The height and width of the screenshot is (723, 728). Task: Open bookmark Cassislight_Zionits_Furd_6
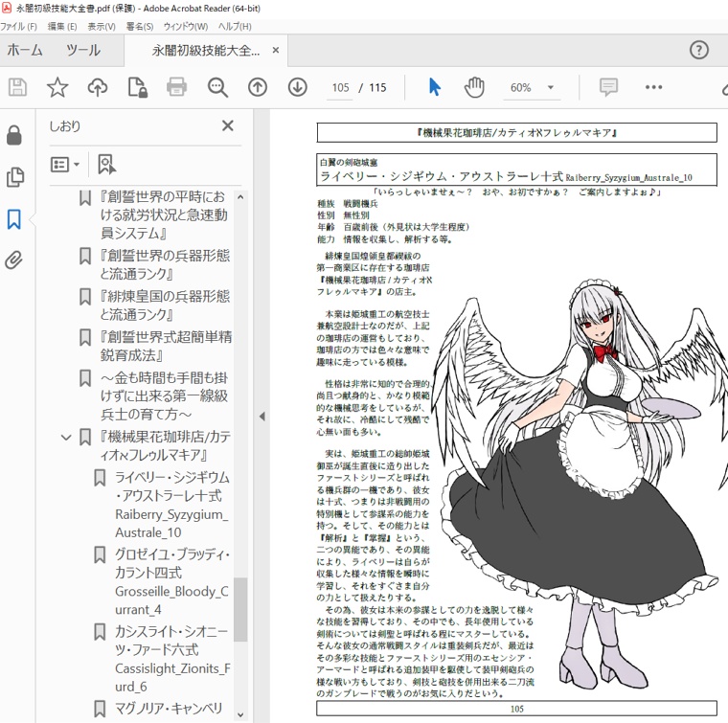172,659
